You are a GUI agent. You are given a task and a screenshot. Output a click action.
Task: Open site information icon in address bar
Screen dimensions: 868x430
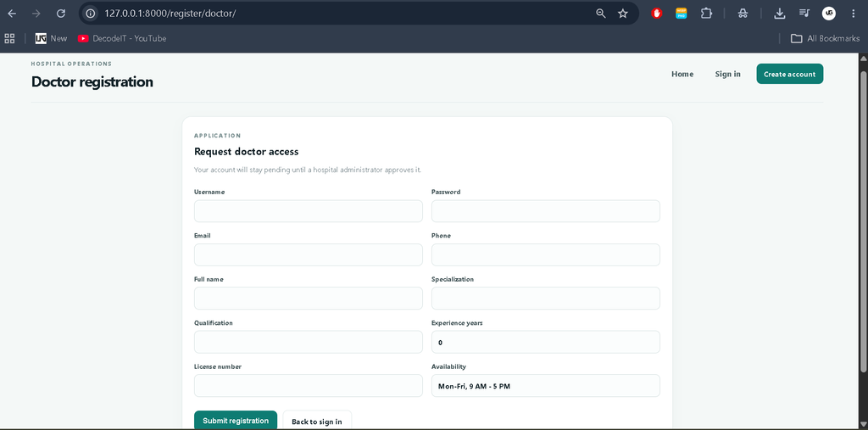pyautogui.click(x=91, y=14)
